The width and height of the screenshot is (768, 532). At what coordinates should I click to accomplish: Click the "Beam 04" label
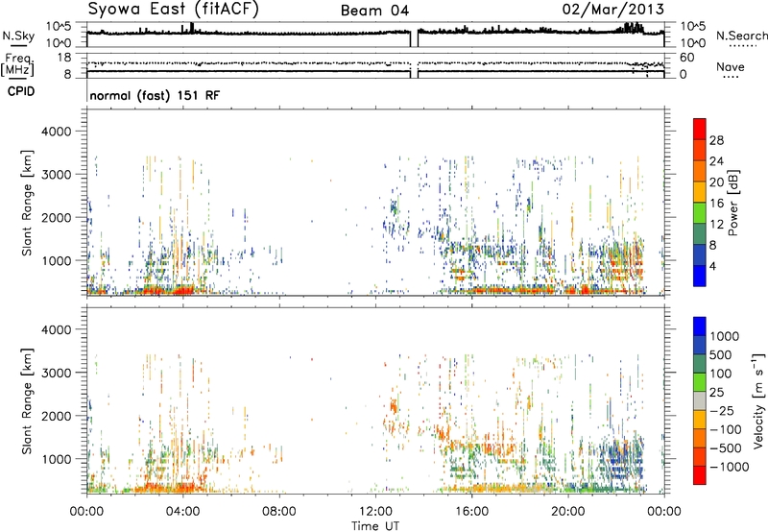(x=374, y=11)
